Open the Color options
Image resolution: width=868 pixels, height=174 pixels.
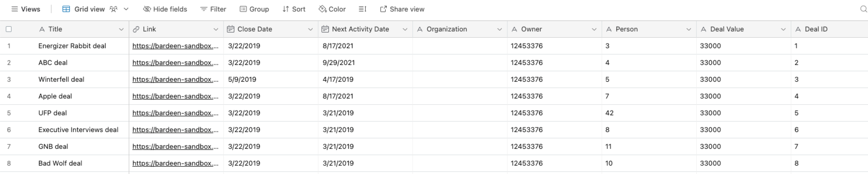pyautogui.click(x=332, y=9)
